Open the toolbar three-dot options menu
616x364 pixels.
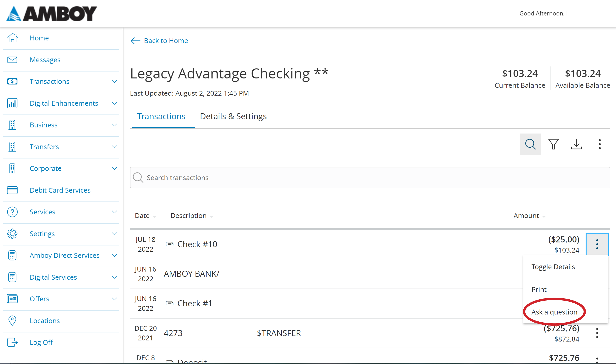coord(599,144)
